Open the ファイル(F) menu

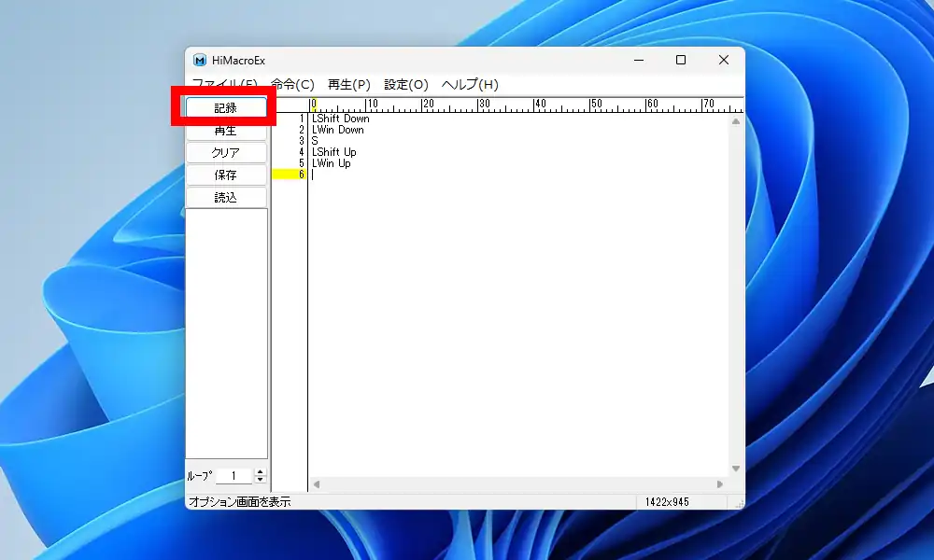click(x=224, y=84)
